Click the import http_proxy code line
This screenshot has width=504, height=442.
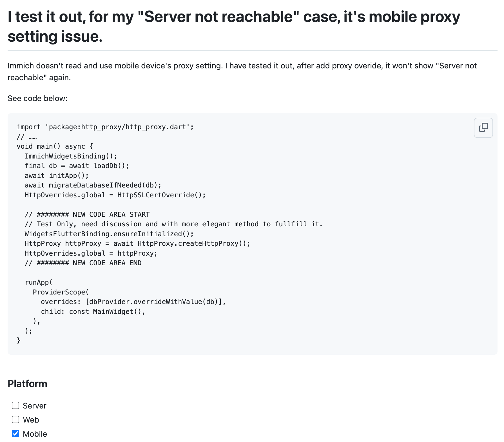click(105, 127)
